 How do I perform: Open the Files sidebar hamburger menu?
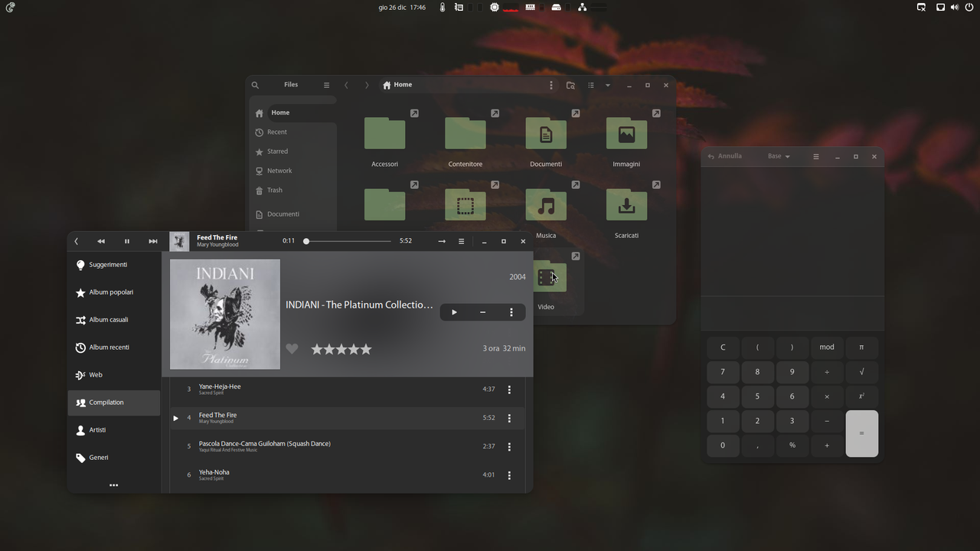[326, 85]
